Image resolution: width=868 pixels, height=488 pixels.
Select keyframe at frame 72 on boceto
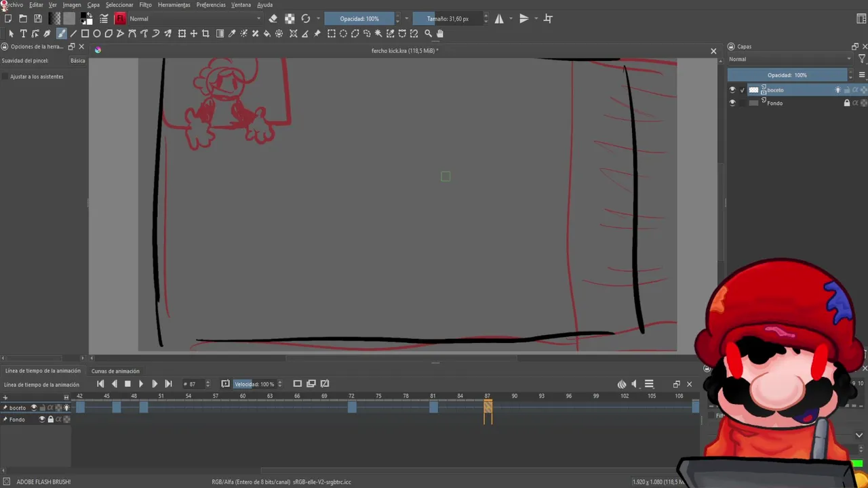[x=352, y=407]
